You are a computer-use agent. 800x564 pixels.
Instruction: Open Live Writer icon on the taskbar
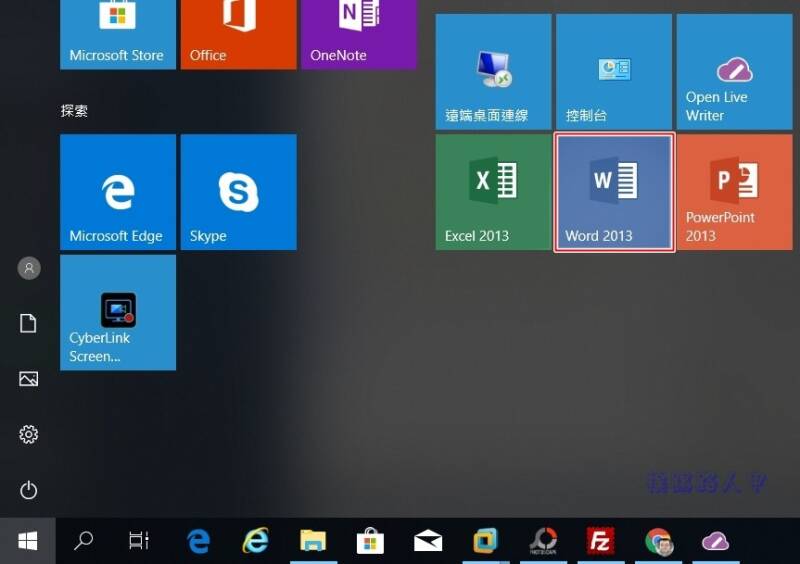[715, 541]
